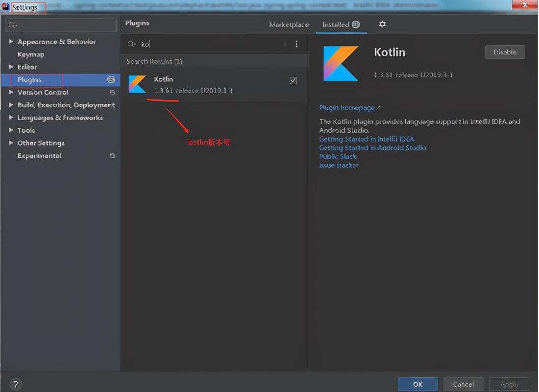This screenshot has width=539, height=392.
Task: Click Kotlin version text in results row
Action: coord(193,91)
